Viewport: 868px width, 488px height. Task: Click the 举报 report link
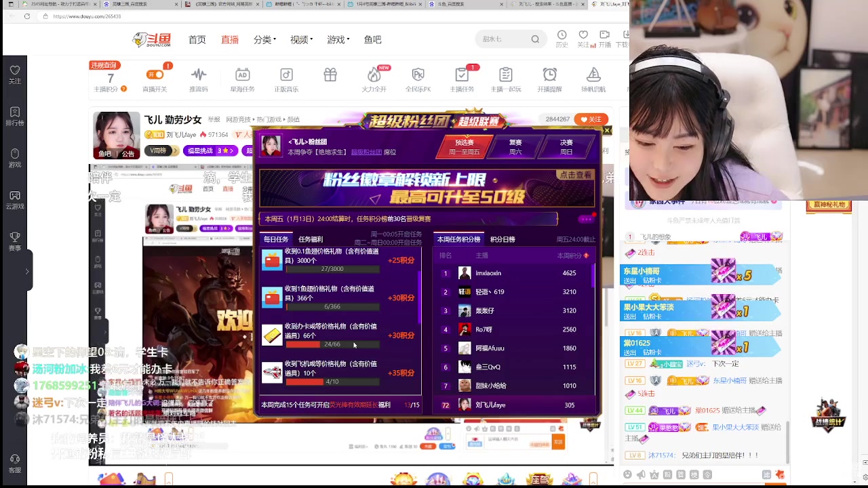coord(214,119)
